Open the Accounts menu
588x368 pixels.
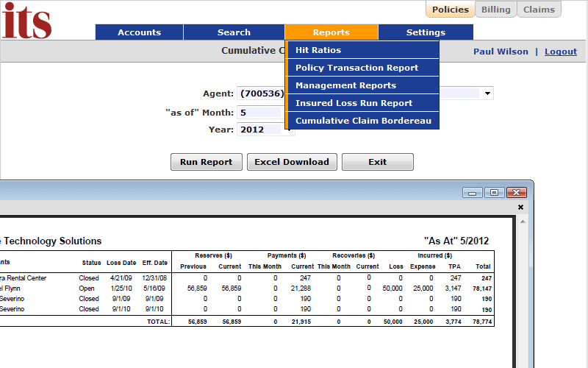tap(139, 32)
